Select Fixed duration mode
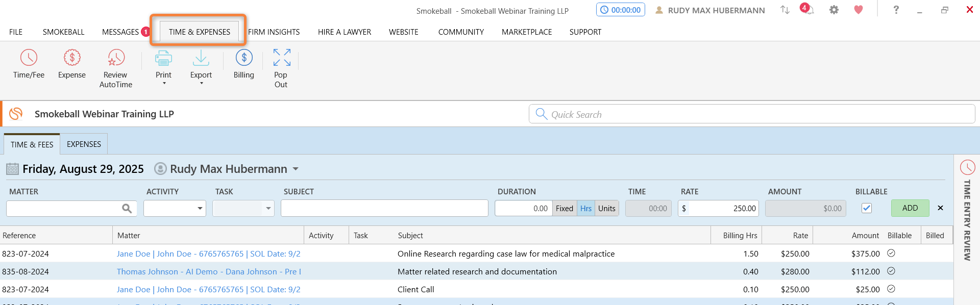980x305 pixels. click(565, 208)
